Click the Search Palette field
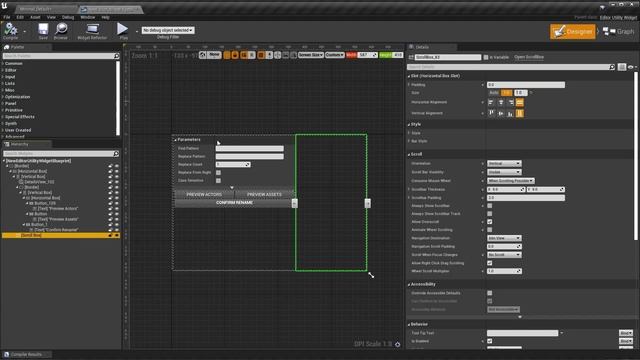This screenshot has width=640, height=360. [x=61, y=56]
